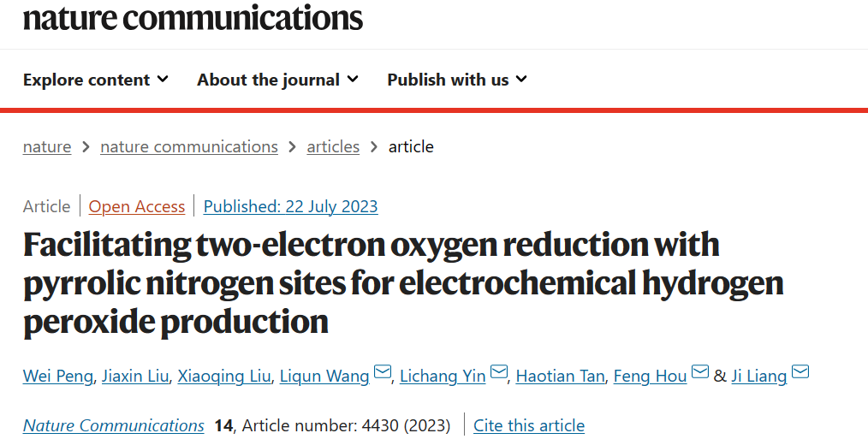Open author Haotian Tan's link
868x445 pixels.
[x=560, y=377]
